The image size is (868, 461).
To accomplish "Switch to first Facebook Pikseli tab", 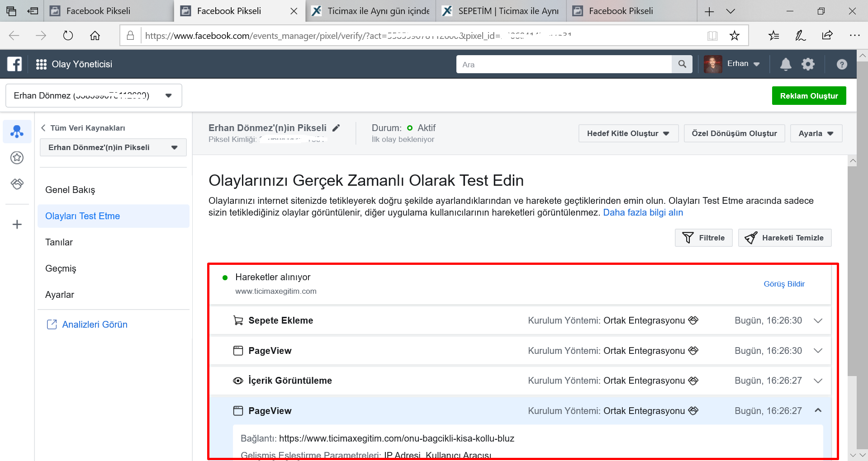I will (x=109, y=11).
